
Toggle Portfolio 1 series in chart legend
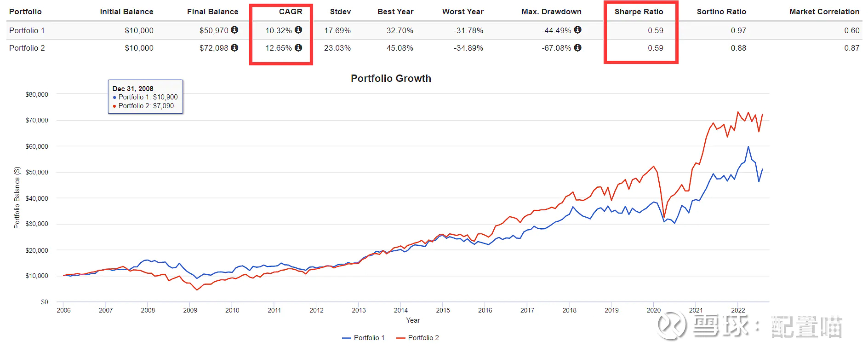[364, 338]
